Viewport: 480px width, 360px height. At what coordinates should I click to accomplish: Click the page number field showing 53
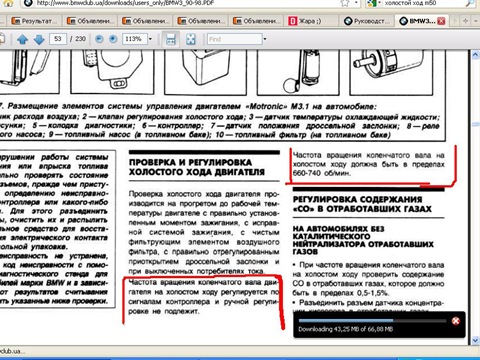point(58,39)
